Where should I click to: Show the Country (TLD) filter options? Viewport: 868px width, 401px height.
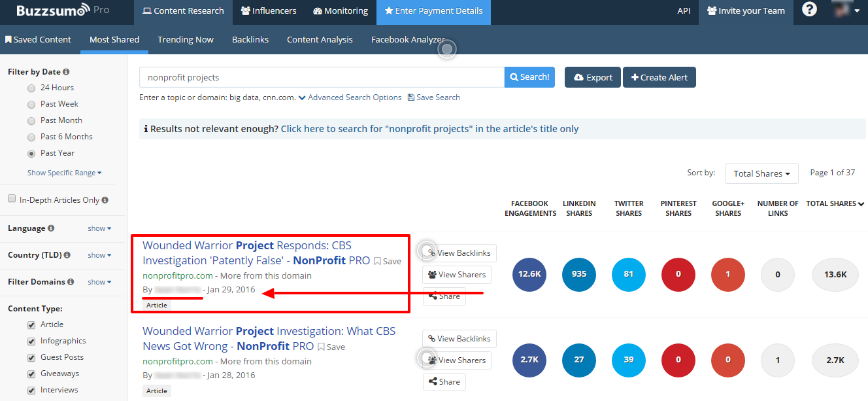point(99,255)
